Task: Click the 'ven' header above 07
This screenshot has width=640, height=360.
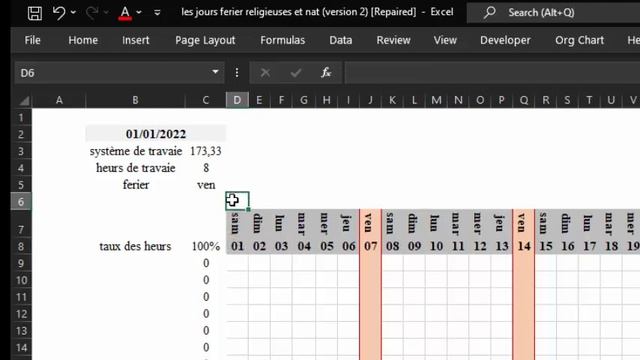Action: pyautogui.click(x=369, y=223)
